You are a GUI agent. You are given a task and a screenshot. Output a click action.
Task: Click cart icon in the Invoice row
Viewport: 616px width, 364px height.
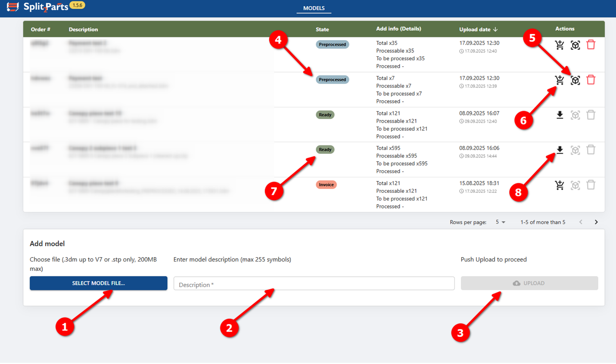click(x=560, y=185)
